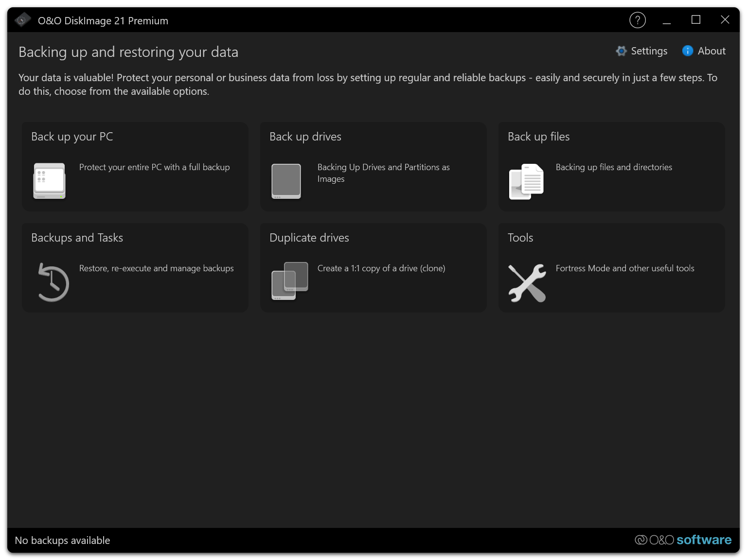Click 'Create a 1:1 copy of a drive (clone)'

point(381,268)
